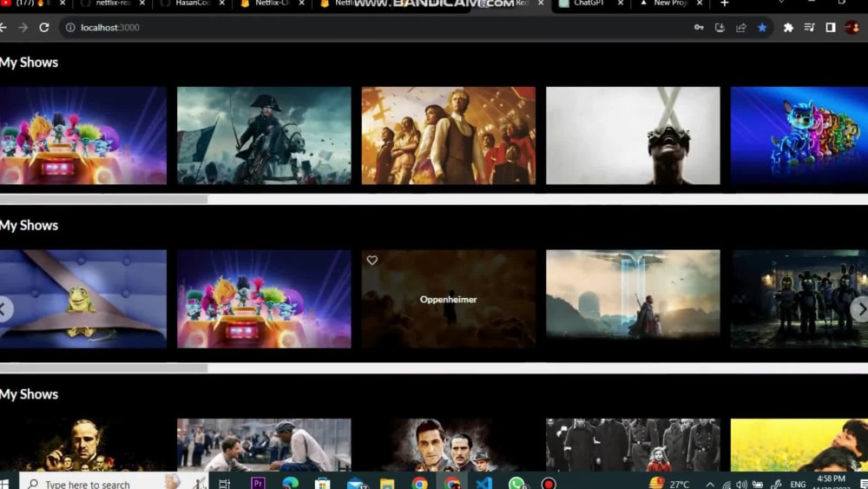The image size is (868, 489).
Task: Open Shawshank Redemption prison yard poster
Action: coord(264,445)
